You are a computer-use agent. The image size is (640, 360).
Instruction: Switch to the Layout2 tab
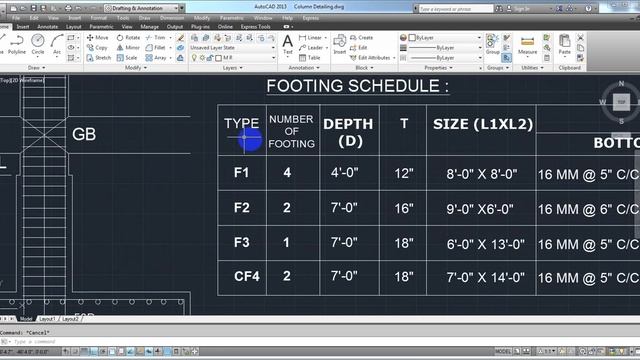point(71,319)
